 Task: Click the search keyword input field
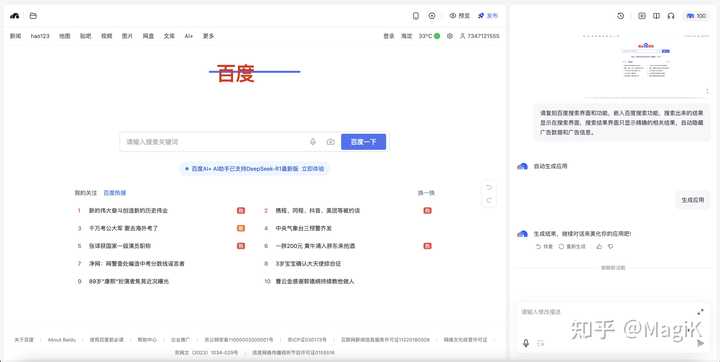point(214,142)
